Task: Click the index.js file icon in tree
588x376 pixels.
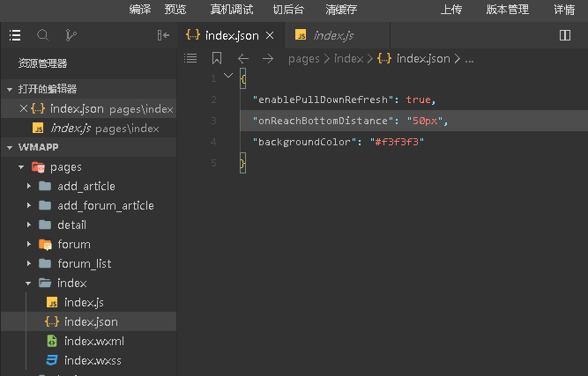Action: click(52, 302)
